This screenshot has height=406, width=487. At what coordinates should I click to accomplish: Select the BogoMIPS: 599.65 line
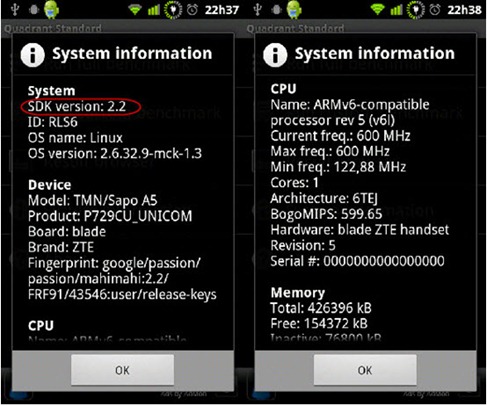tap(326, 214)
